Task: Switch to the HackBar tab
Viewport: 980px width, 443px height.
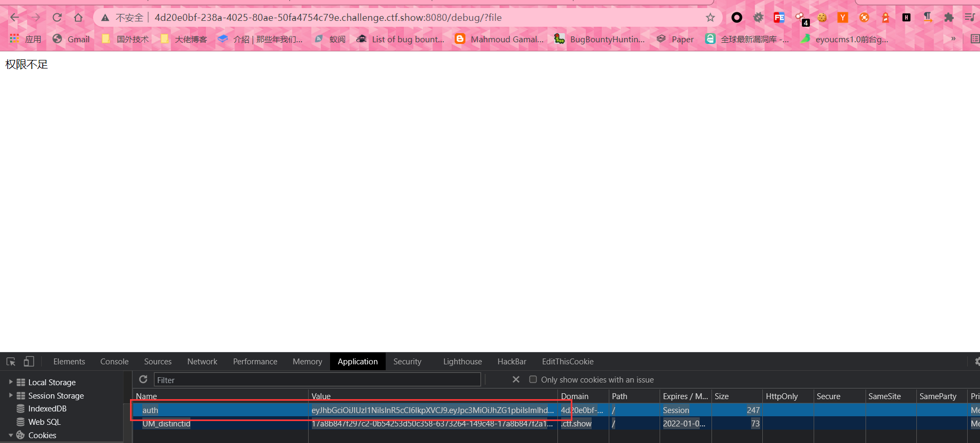Action: click(x=512, y=362)
